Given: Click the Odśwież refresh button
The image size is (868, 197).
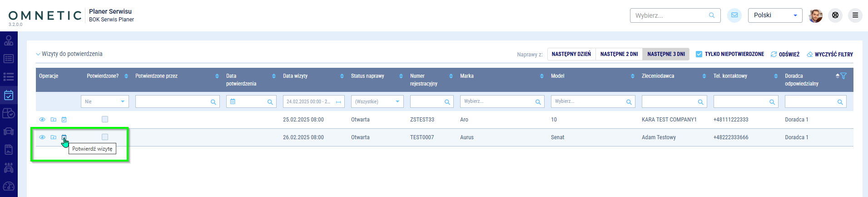Looking at the screenshot, I should pyautogui.click(x=785, y=54).
